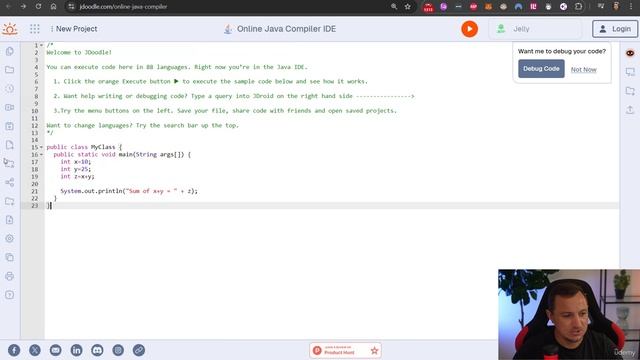Click the download file icon in left sidebar
The width and height of the screenshot is (640, 360).
pyautogui.click(x=10, y=220)
